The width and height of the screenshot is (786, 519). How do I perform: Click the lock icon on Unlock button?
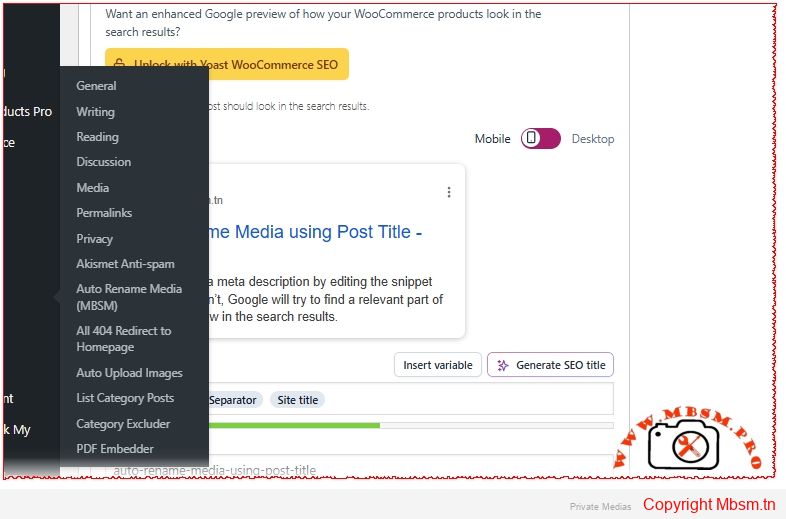(119, 64)
